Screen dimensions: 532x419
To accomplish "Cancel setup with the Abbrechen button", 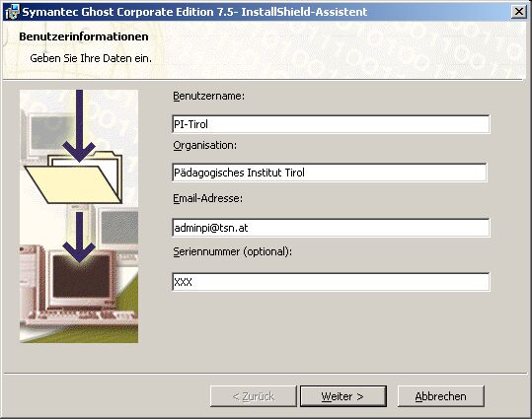I will (441, 396).
